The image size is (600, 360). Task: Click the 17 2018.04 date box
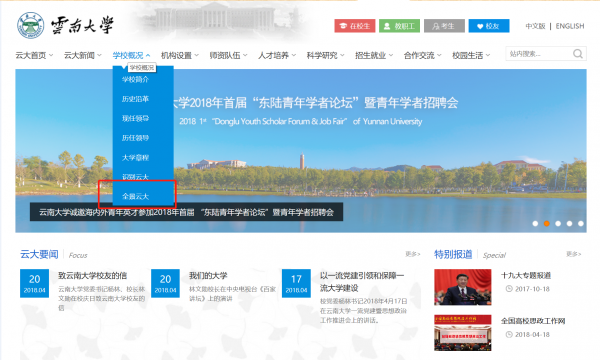pos(296,283)
